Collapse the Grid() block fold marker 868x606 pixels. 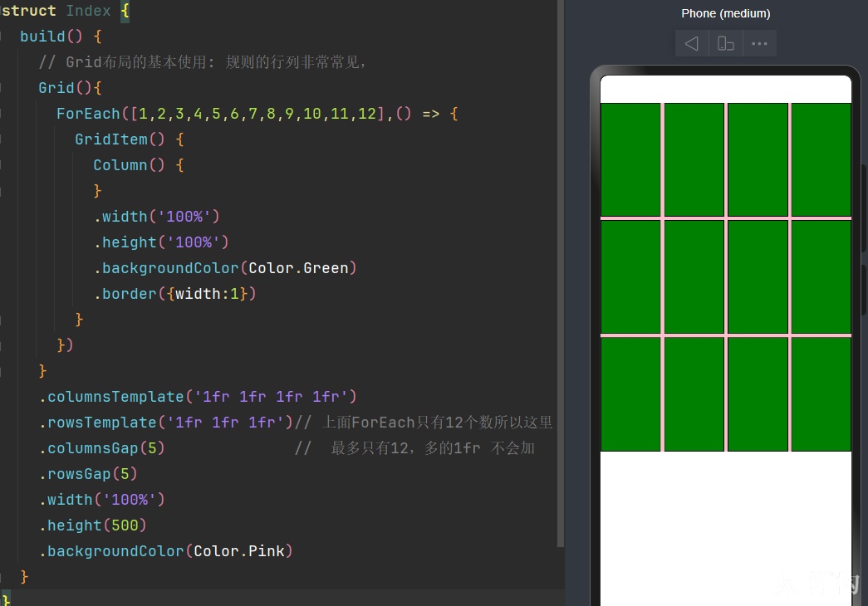[2, 88]
